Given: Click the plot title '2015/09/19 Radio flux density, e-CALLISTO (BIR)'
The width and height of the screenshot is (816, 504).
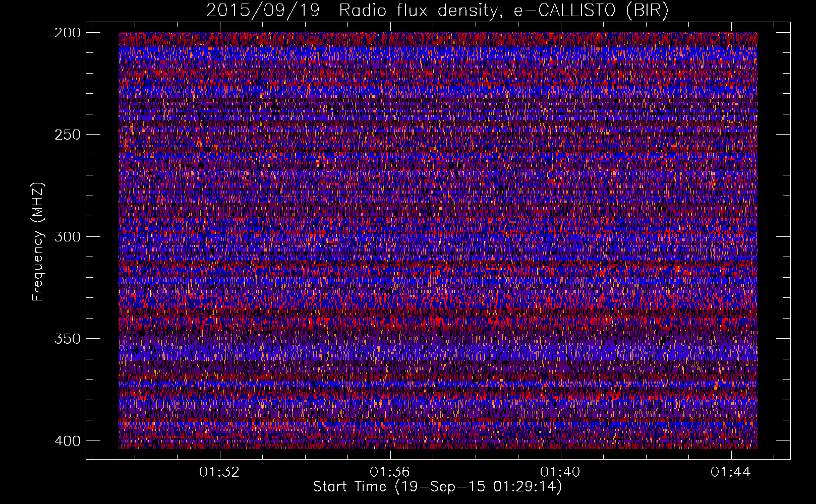Looking at the screenshot, I should (x=437, y=11).
